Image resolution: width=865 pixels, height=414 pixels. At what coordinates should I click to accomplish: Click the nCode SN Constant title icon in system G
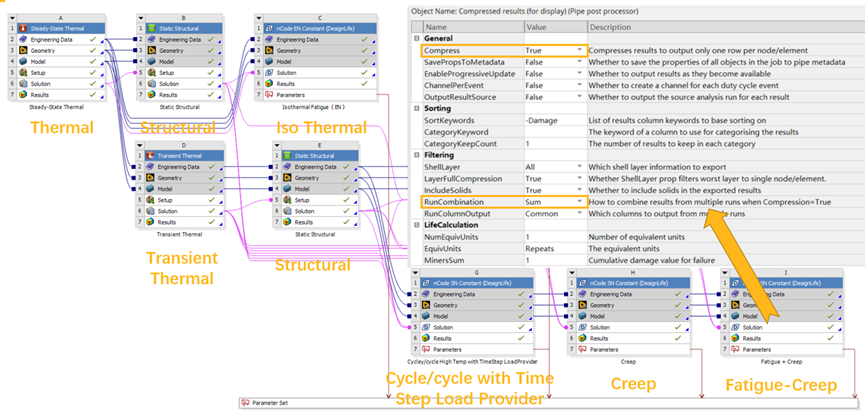pyautogui.click(x=425, y=283)
